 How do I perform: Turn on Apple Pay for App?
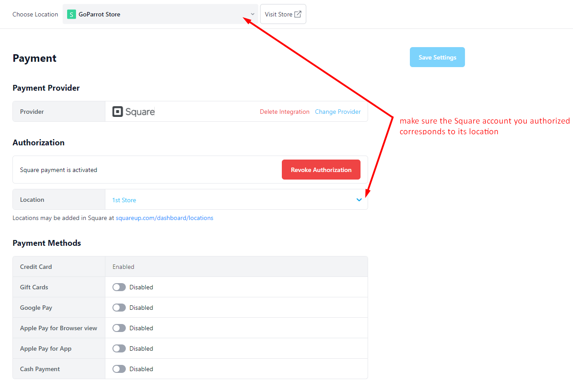[x=119, y=348]
